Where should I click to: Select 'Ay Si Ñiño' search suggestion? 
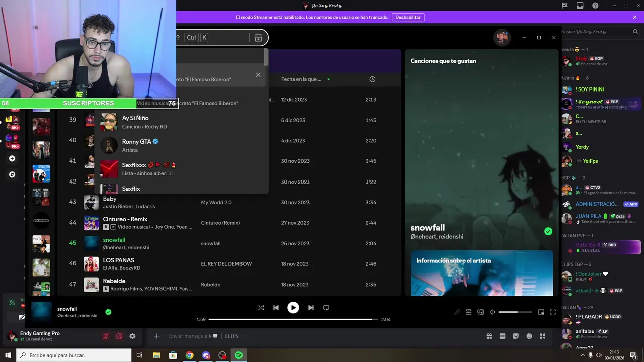pos(181,122)
